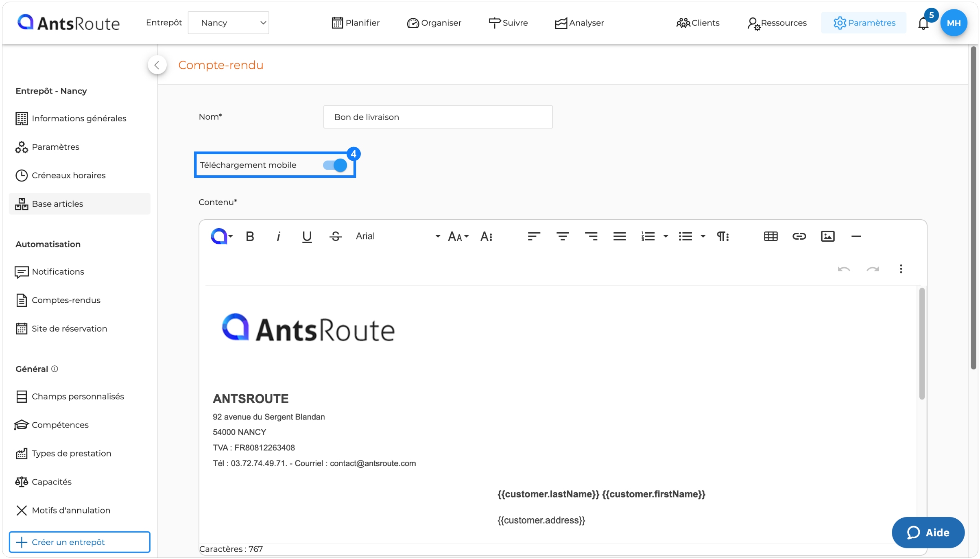The width and height of the screenshot is (980, 559).
Task: Insert a numbered list
Action: click(648, 236)
